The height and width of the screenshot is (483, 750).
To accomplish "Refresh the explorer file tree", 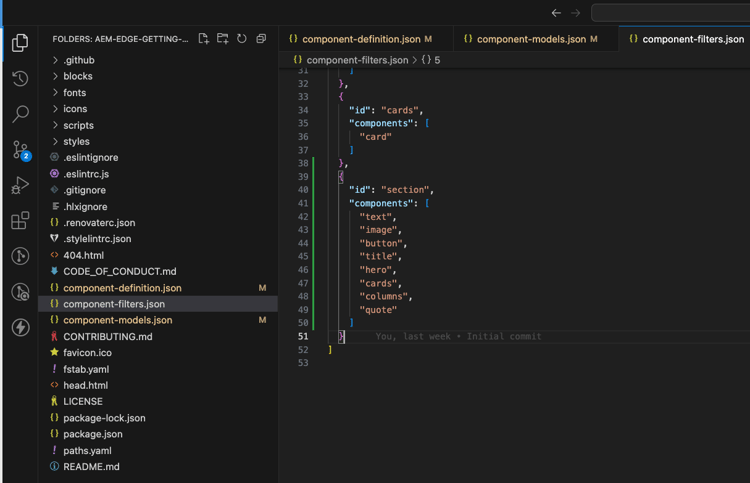I will click(242, 39).
